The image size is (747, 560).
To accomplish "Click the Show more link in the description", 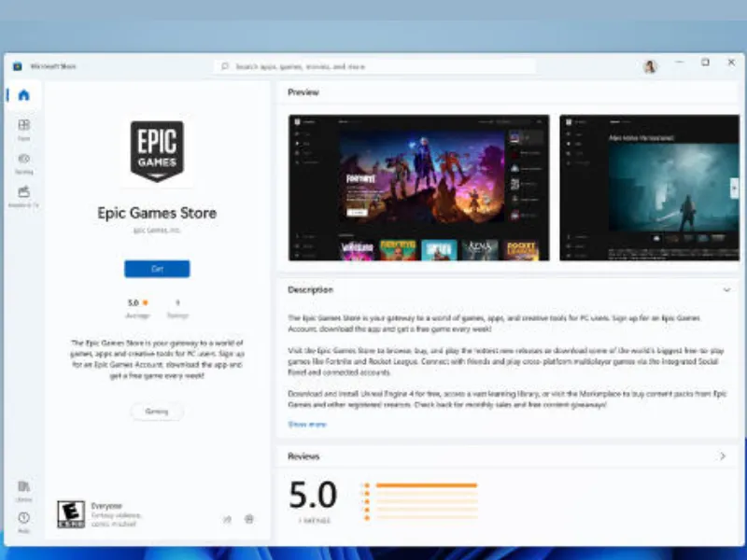I will [x=307, y=425].
